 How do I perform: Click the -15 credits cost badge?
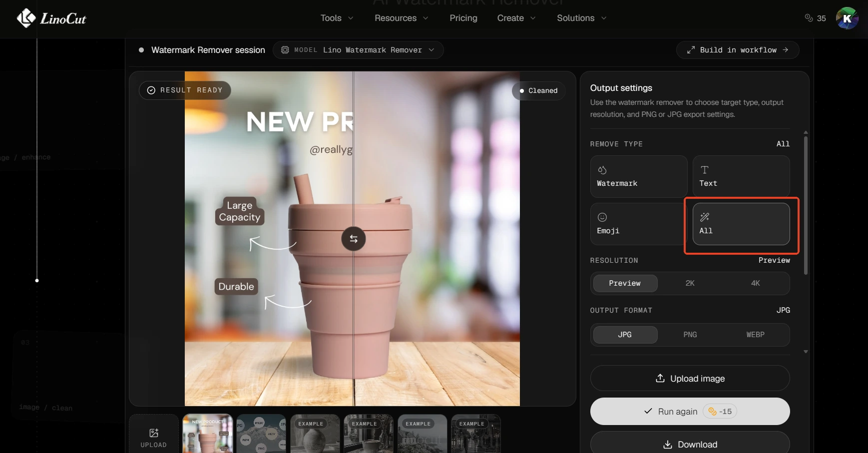[x=720, y=412]
